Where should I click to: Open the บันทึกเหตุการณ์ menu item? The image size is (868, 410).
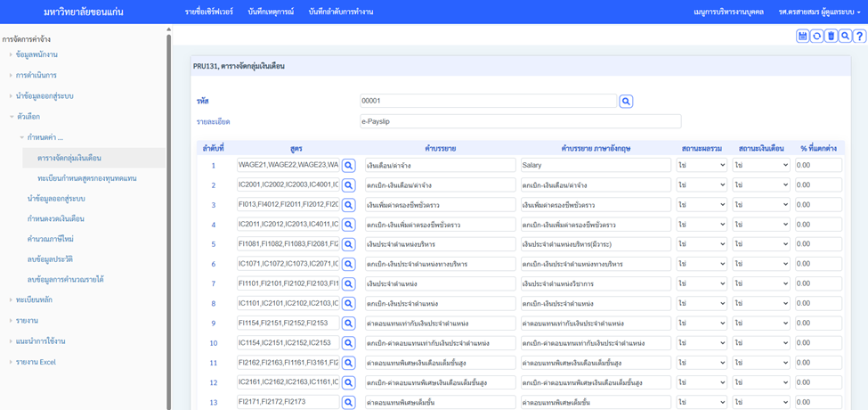[x=271, y=12]
